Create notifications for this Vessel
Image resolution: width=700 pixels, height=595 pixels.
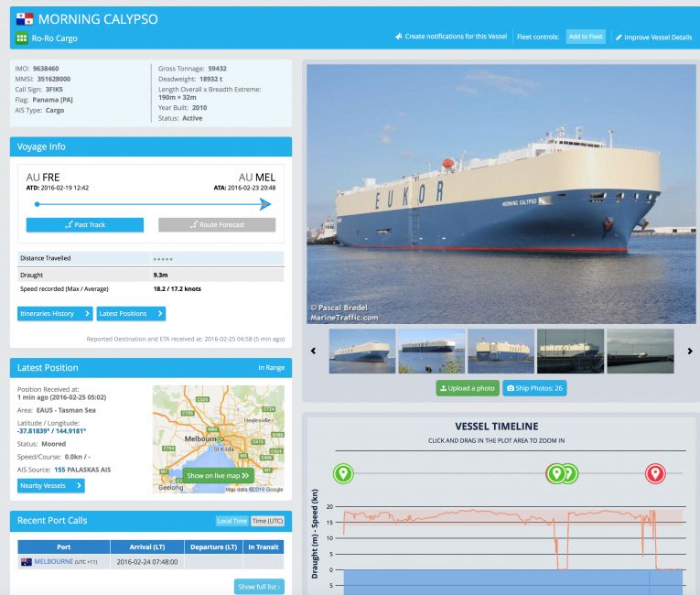451,37
